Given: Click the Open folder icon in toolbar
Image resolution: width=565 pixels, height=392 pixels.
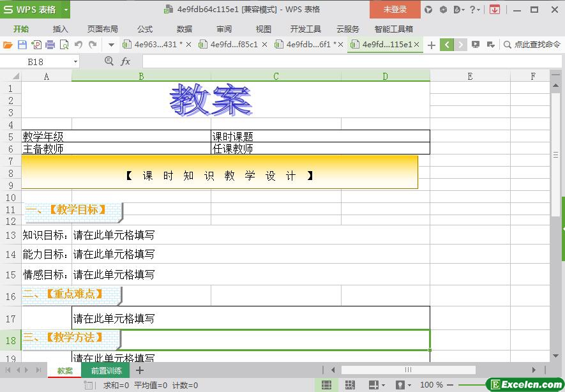Looking at the screenshot, I should (8, 45).
